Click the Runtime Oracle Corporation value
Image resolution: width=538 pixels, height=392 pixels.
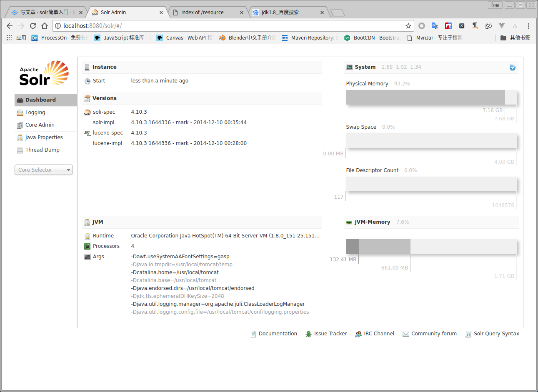click(x=225, y=236)
